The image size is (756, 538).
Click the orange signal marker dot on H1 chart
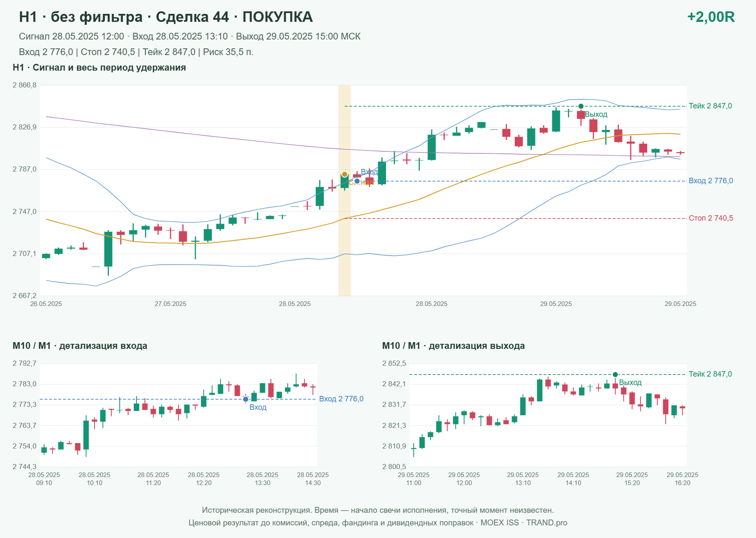pos(344,174)
